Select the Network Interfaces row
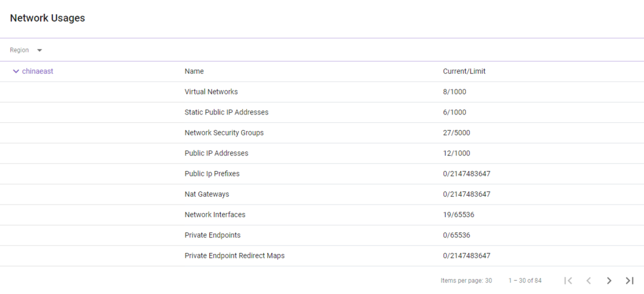This screenshot has width=644, height=294. tap(215, 215)
